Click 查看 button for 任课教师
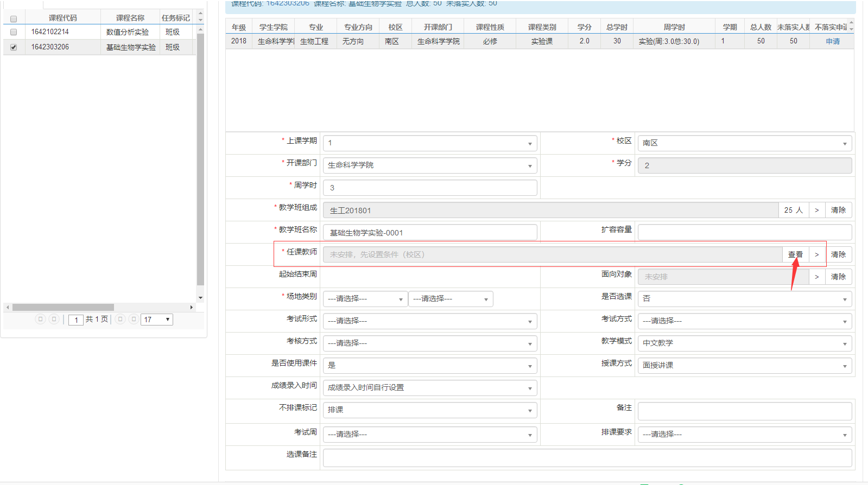The width and height of the screenshot is (868, 485). point(795,254)
